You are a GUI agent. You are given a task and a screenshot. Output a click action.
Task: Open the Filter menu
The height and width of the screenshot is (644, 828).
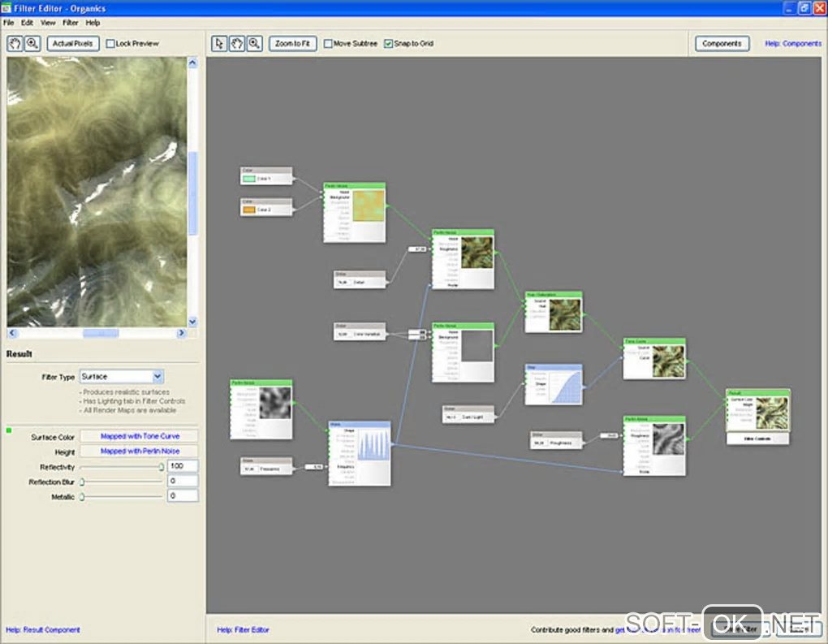pyautogui.click(x=71, y=23)
